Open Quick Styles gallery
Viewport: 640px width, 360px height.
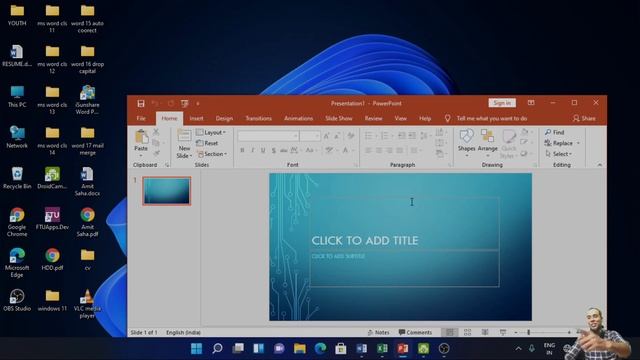point(509,144)
